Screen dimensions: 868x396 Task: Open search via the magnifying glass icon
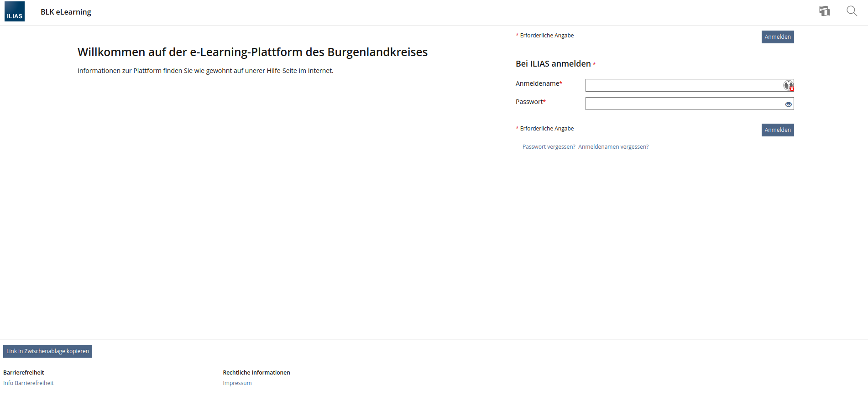point(852,11)
